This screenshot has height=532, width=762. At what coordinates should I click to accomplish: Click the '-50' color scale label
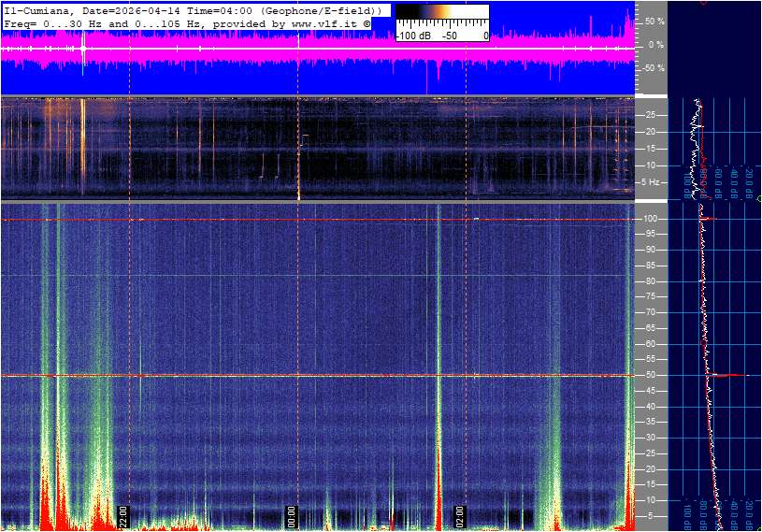tap(449, 36)
